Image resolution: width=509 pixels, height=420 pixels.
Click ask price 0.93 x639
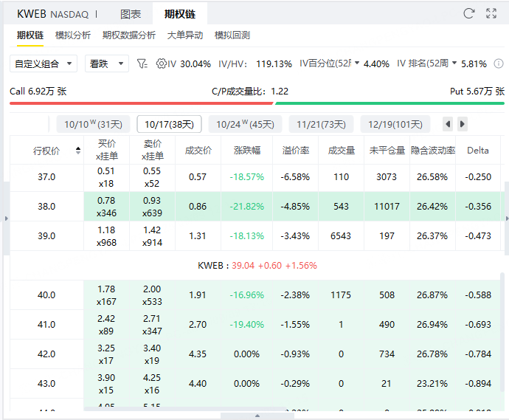click(x=152, y=207)
